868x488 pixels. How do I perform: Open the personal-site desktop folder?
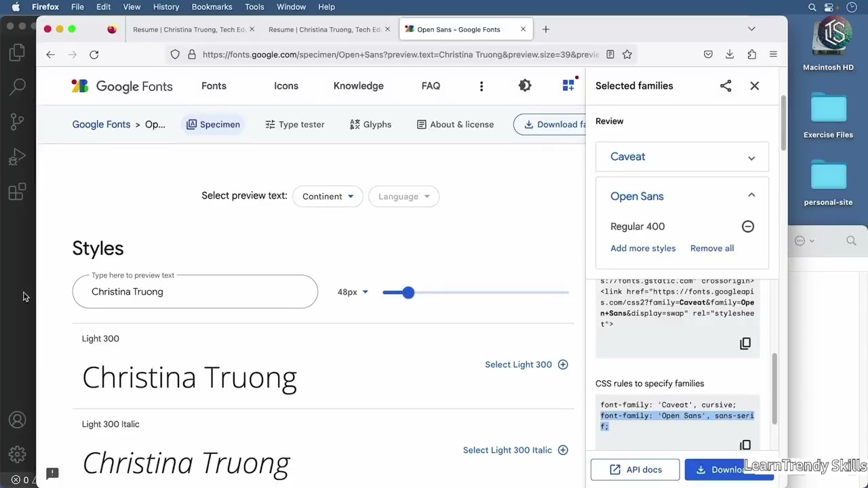click(x=828, y=183)
